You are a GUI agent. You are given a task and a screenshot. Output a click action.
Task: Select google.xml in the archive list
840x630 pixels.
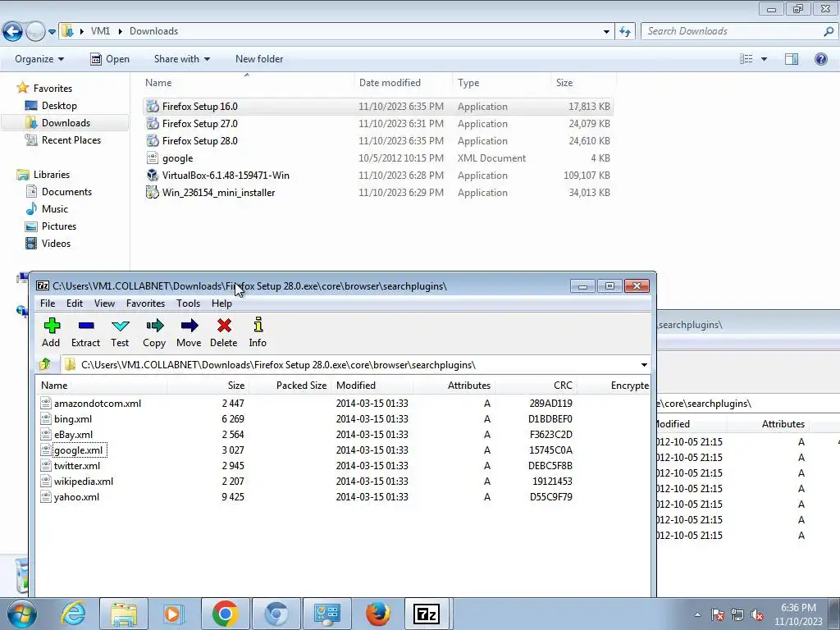click(x=78, y=450)
